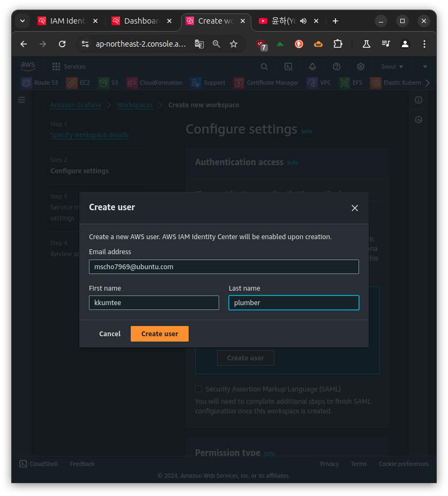Open the EC2 favorites shortcut
The height and width of the screenshot is (496, 448).
tap(78, 83)
